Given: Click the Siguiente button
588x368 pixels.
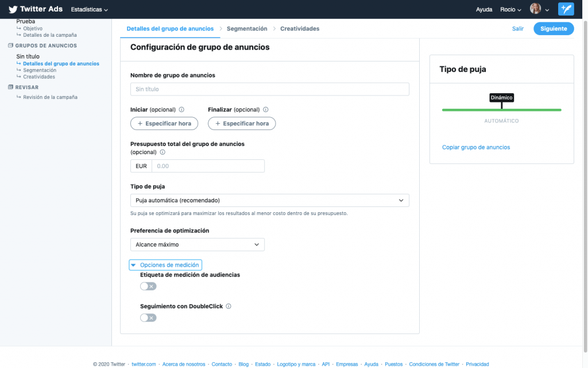Looking at the screenshot, I should pyautogui.click(x=553, y=28).
